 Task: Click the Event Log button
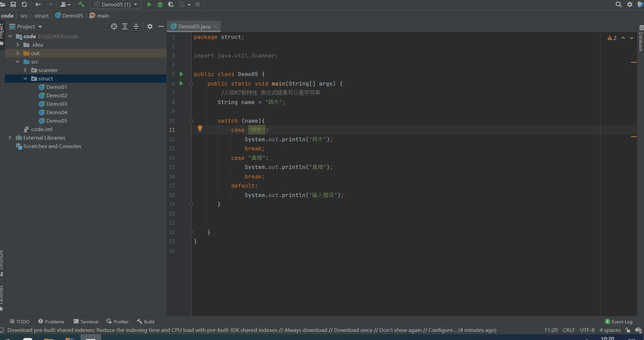click(x=619, y=322)
